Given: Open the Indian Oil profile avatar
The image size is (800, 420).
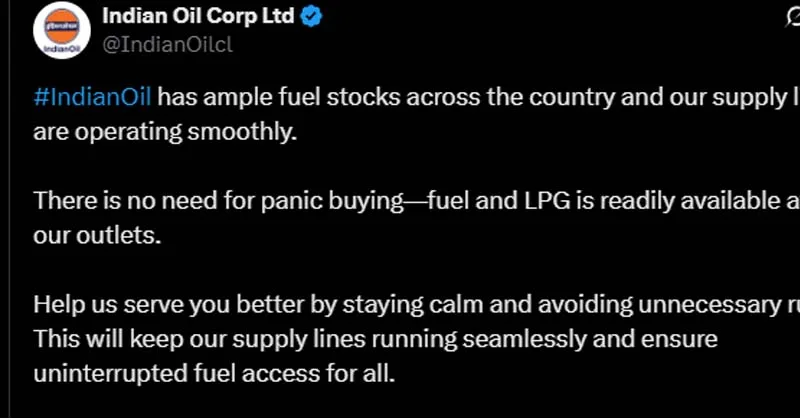Looking at the screenshot, I should coord(62,31).
